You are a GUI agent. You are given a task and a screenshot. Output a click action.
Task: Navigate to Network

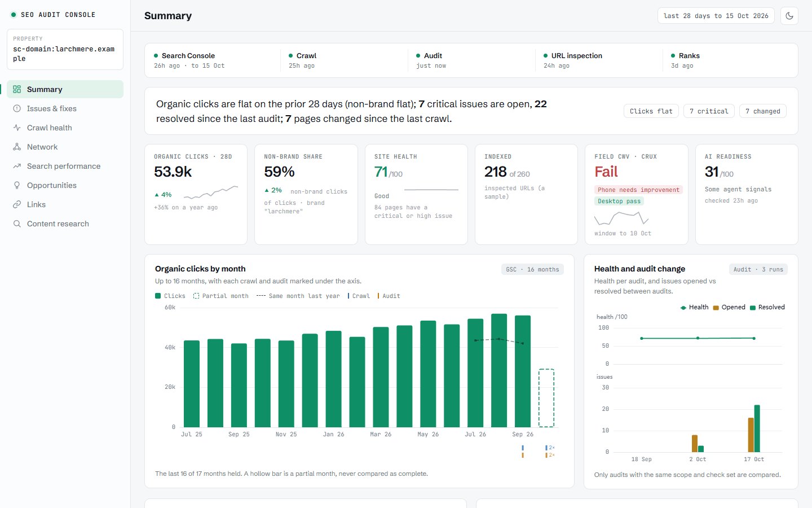pyautogui.click(x=65, y=147)
